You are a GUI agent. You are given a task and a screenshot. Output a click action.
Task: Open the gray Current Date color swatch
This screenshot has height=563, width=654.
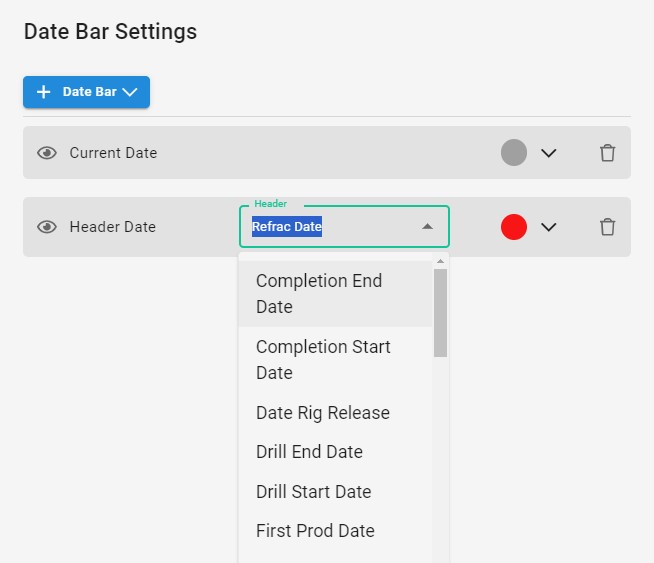(x=513, y=153)
